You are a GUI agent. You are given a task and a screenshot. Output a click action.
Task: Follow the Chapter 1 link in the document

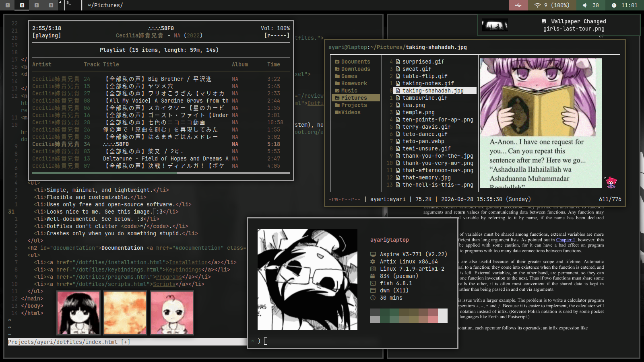(x=566, y=240)
